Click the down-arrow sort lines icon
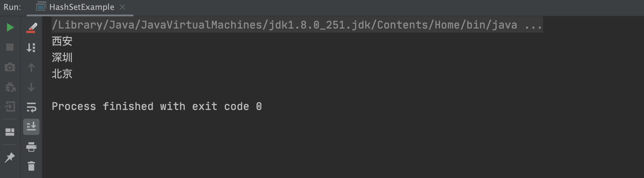This screenshot has width=644, height=178. (x=31, y=47)
